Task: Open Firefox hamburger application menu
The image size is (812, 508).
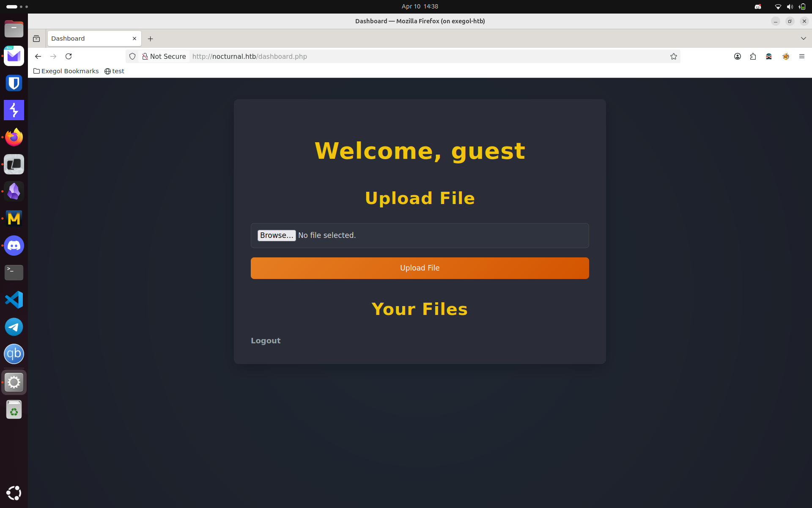Action: pyautogui.click(x=801, y=56)
